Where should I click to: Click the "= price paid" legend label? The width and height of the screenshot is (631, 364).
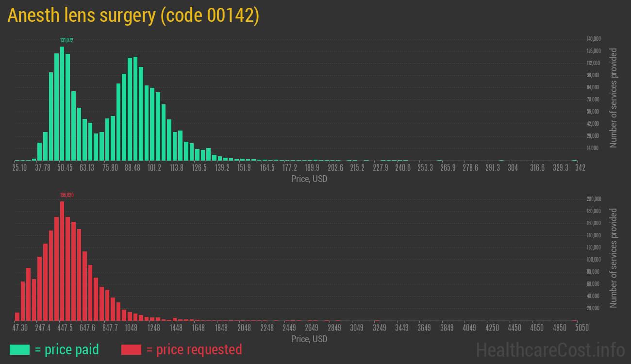pyautogui.click(x=66, y=349)
